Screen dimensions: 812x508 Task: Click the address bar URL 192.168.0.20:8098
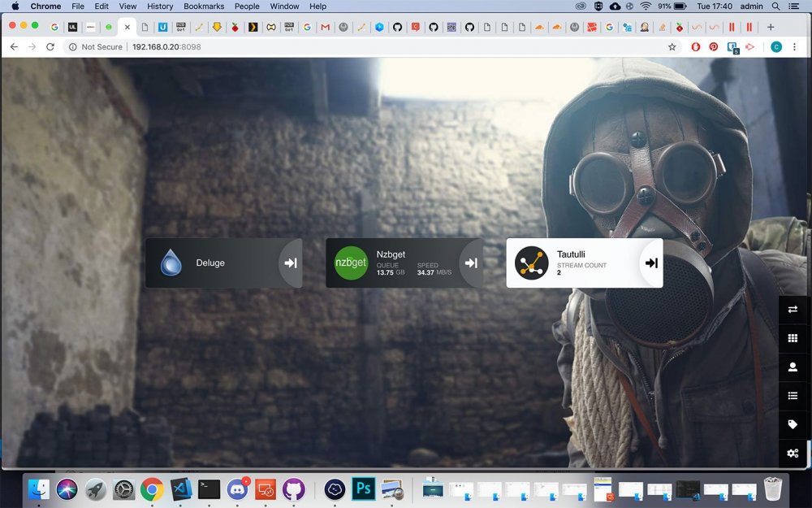(x=166, y=46)
